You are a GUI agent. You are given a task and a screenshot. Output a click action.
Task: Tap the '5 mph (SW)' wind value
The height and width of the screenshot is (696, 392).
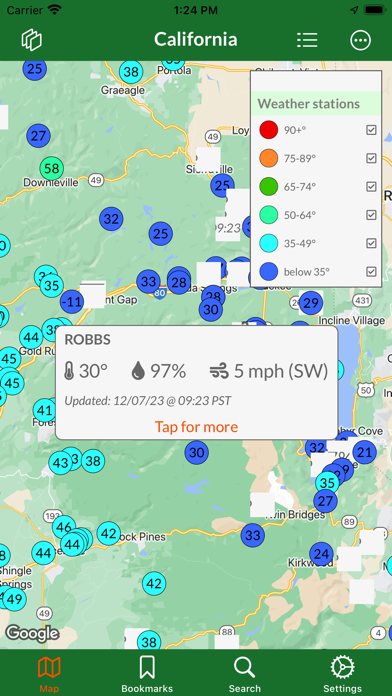coord(281,371)
